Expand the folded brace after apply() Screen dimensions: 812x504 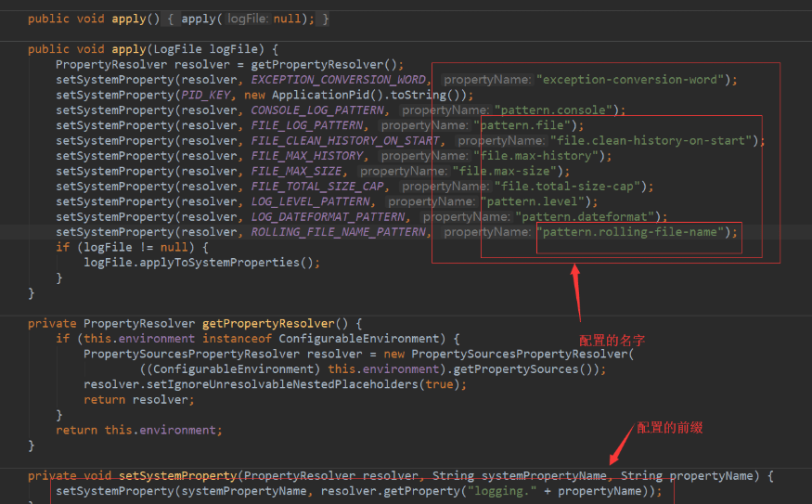(x=171, y=19)
